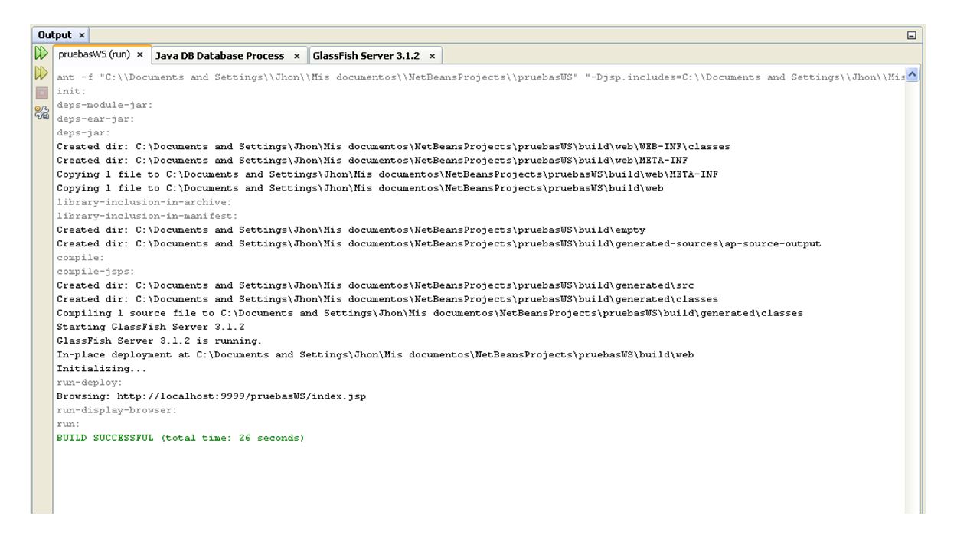Close the Output window tab
This screenshot has width=980, height=551.
(x=82, y=35)
